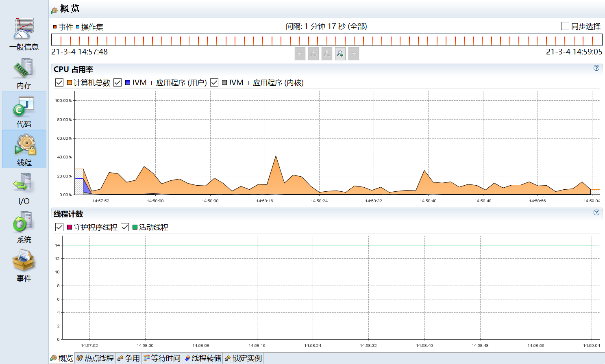Select the 内存 (Memory) page icon

[24, 71]
